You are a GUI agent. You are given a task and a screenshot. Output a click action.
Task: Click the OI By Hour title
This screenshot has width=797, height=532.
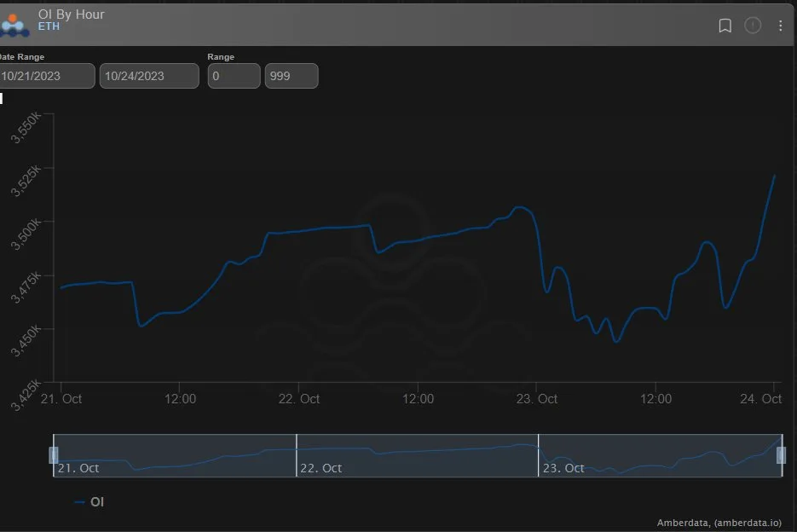(x=71, y=14)
